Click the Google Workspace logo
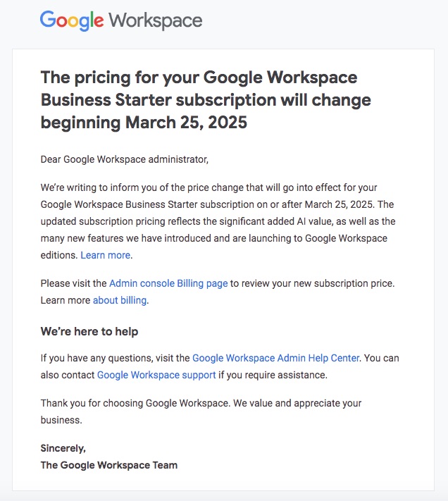Image resolution: width=448 pixels, height=501 pixels. point(121,20)
